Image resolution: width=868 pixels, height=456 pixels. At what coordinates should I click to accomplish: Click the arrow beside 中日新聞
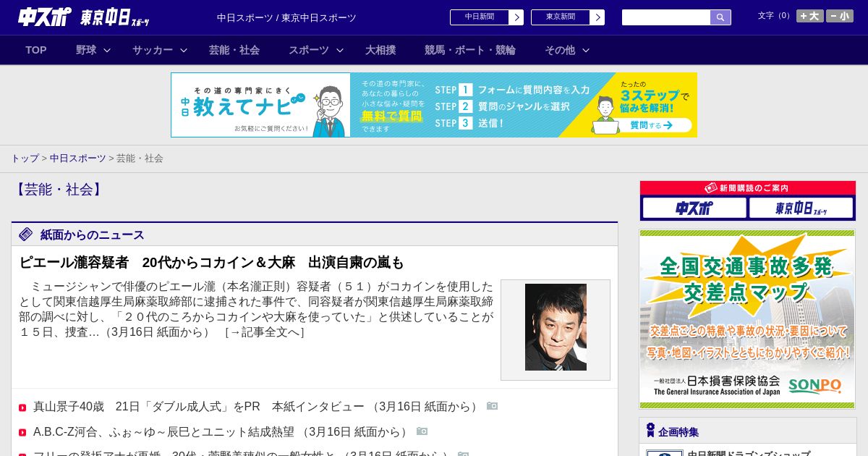pyautogui.click(x=516, y=17)
